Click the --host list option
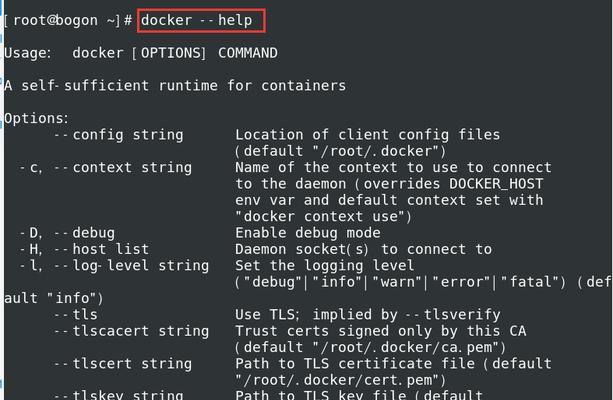 point(101,249)
